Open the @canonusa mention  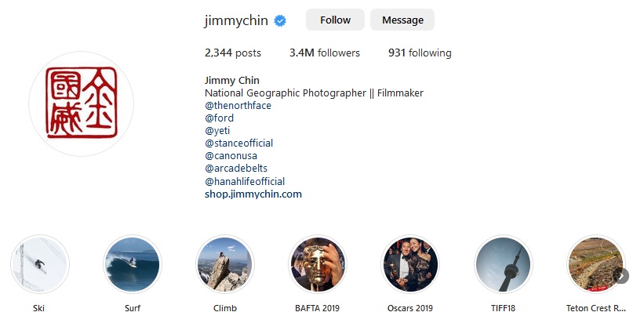click(x=231, y=156)
